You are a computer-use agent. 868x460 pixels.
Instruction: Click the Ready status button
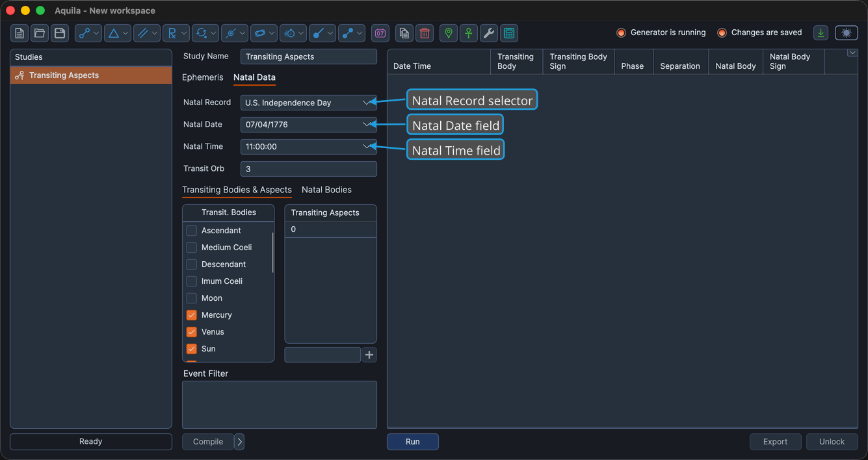point(91,442)
